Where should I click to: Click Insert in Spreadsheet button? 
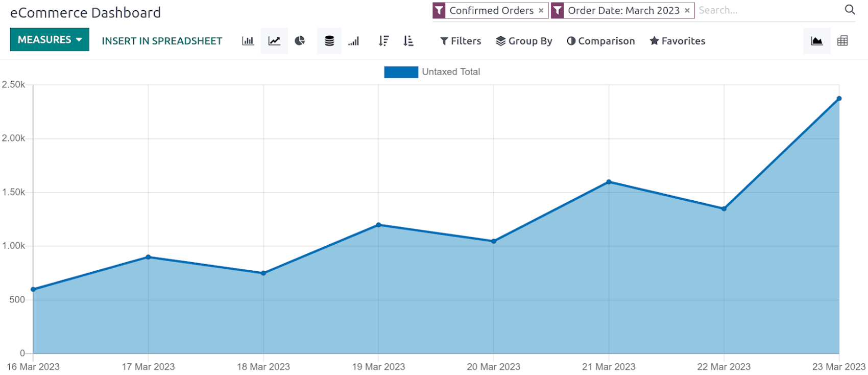click(x=162, y=41)
